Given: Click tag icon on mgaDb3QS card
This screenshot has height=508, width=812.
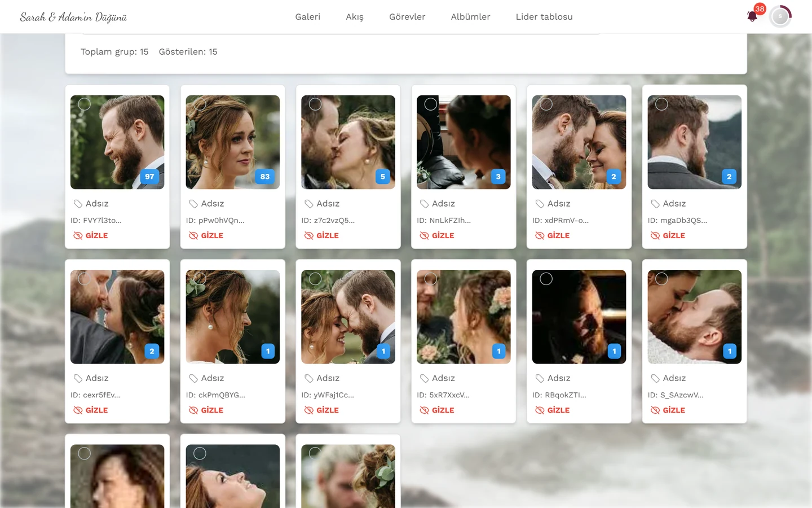Looking at the screenshot, I should point(655,204).
